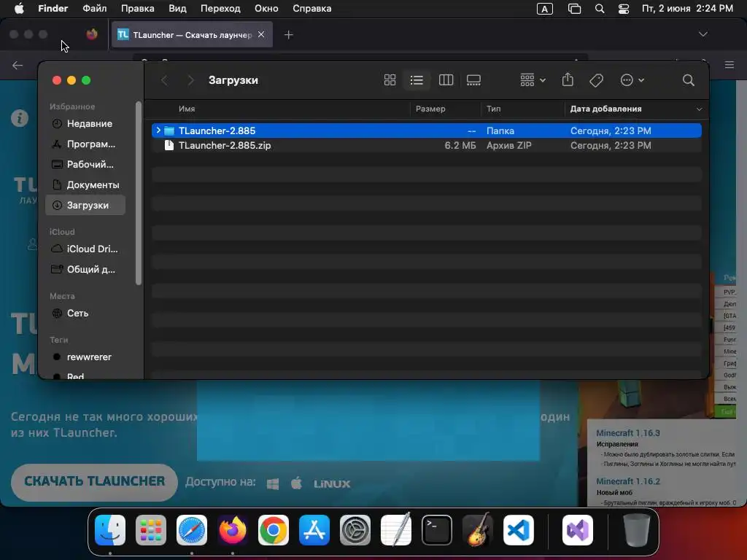Viewport: 747px width, 560px height.
Task: Select the TLauncher browser tab
Action: pos(192,35)
